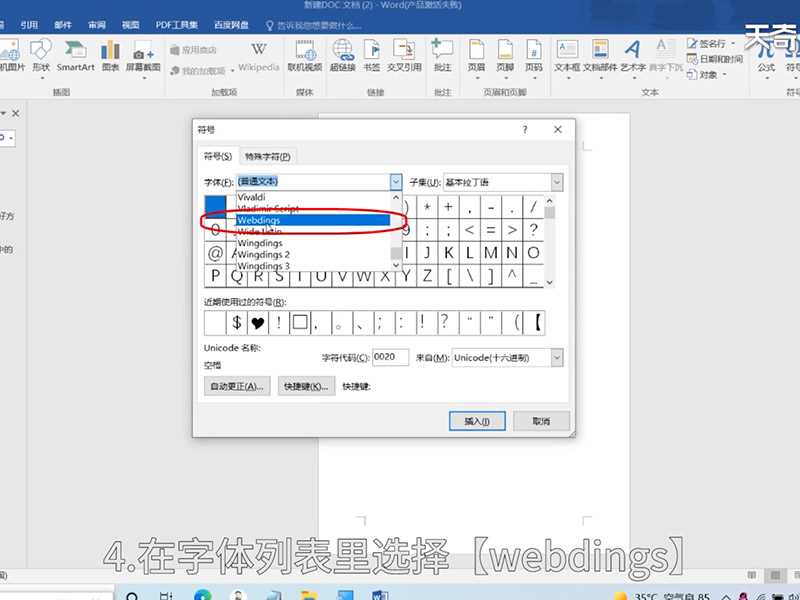Add a comment with 批注 icon
The width and height of the screenshot is (800, 600).
tap(442, 55)
